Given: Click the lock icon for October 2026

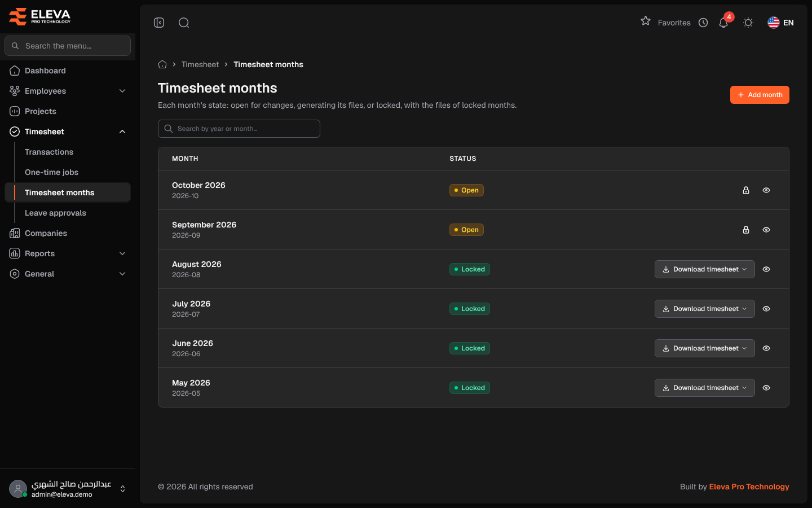Looking at the screenshot, I should 746,190.
